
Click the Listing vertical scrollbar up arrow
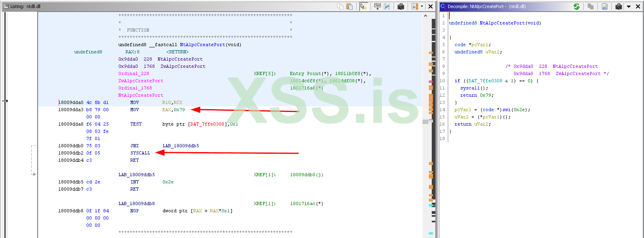[425, 16]
